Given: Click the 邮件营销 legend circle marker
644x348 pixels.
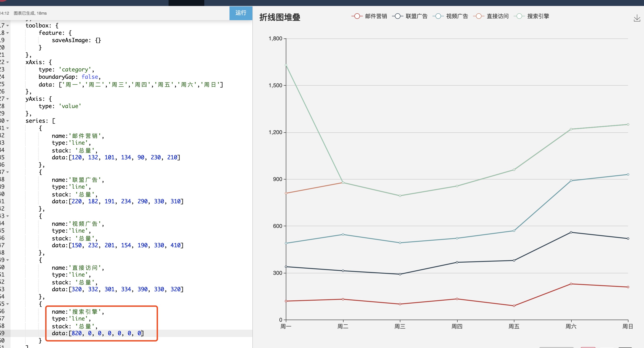Looking at the screenshot, I should pos(357,16).
